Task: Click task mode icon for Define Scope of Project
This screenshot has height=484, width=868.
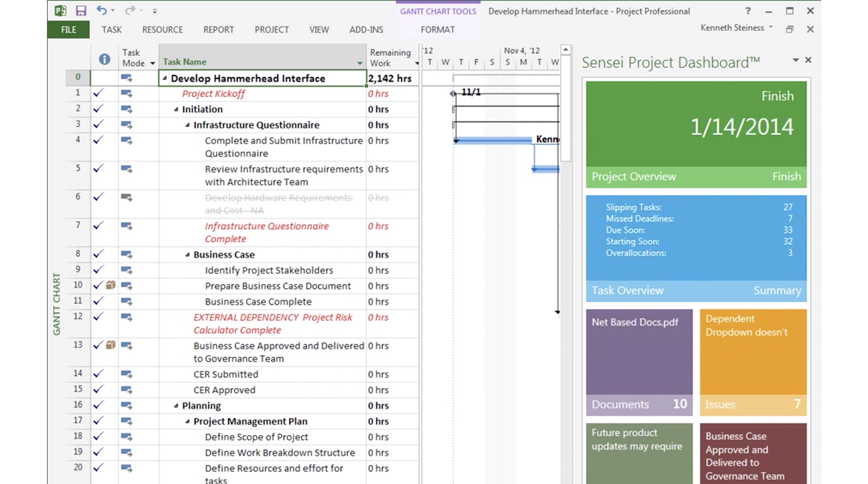Action: pyautogui.click(x=126, y=437)
